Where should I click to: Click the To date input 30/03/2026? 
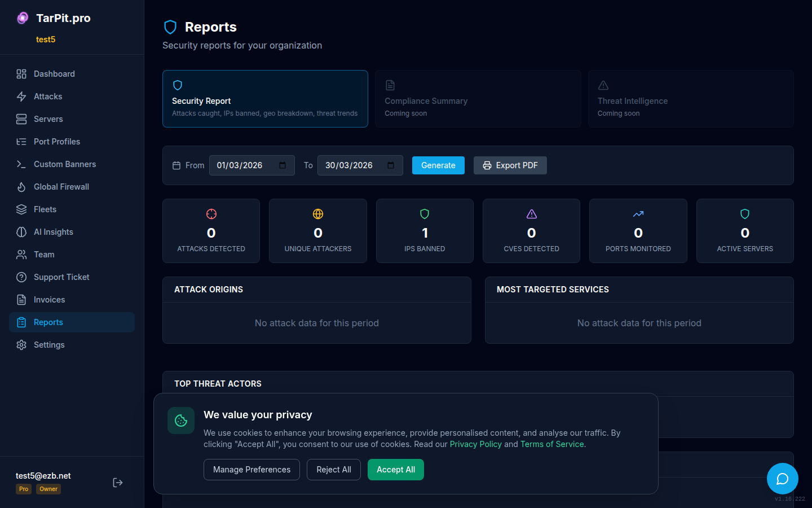tap(360, 165)
